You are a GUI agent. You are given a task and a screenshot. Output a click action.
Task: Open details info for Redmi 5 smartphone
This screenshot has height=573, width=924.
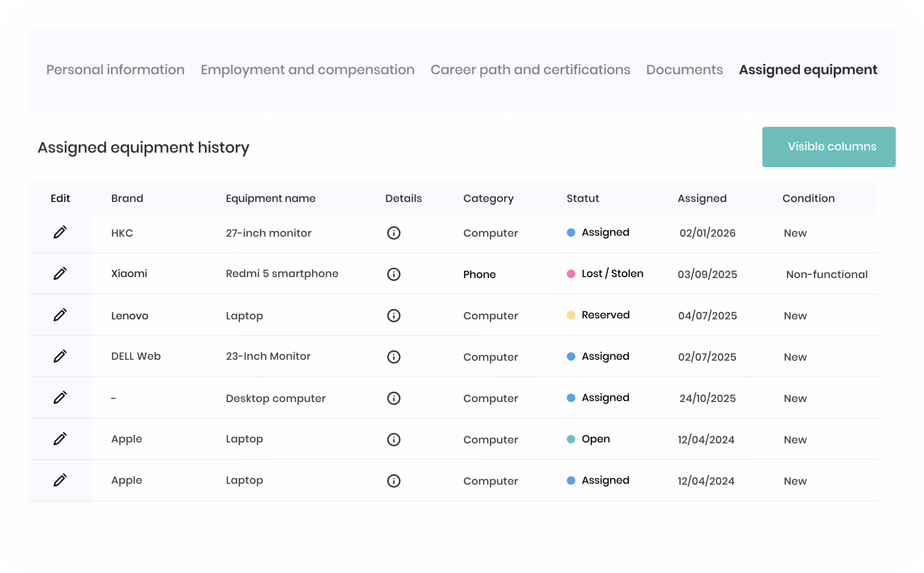[x=394, y=274]
